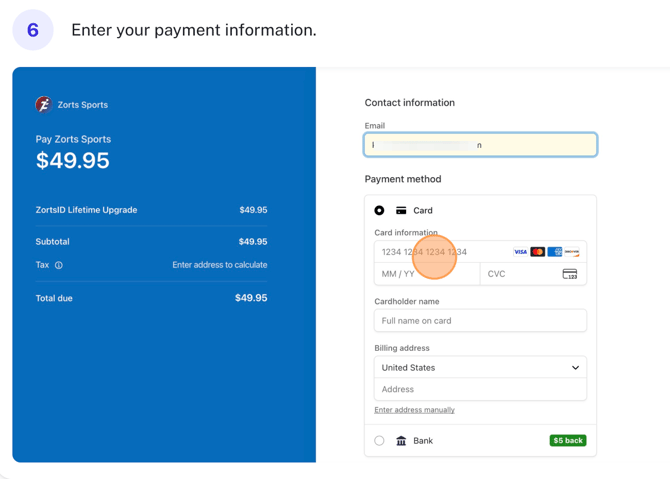Click the chevron arrow in Billing address
The width and height of the screenshot is (670, 479).
(575, 367)
